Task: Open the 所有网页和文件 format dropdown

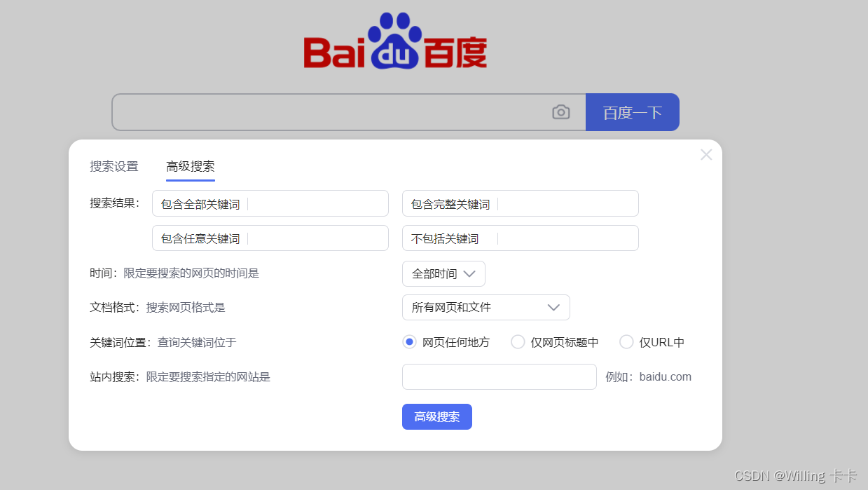Action: click(486, 307)
